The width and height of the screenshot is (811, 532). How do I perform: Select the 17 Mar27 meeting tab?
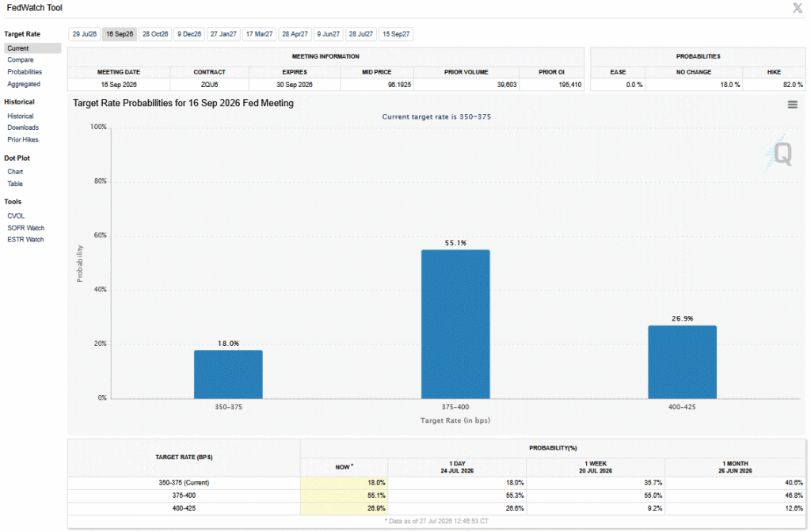click(259, 34)
